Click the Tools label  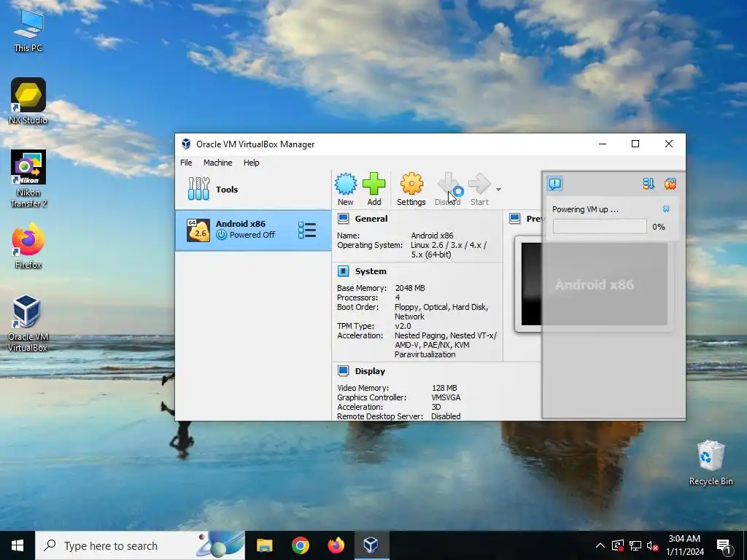click(227, 190)
